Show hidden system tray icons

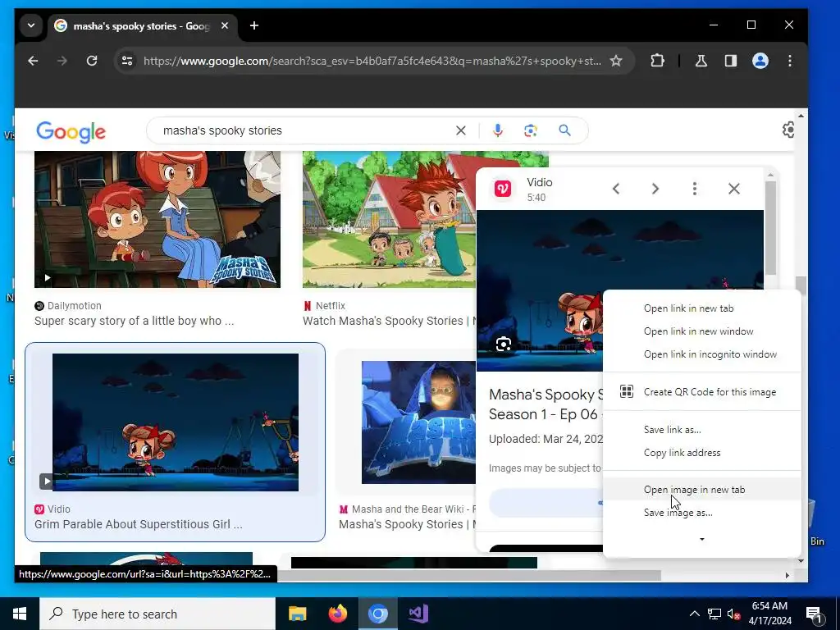pyautogui.click(x=694, y=614)
